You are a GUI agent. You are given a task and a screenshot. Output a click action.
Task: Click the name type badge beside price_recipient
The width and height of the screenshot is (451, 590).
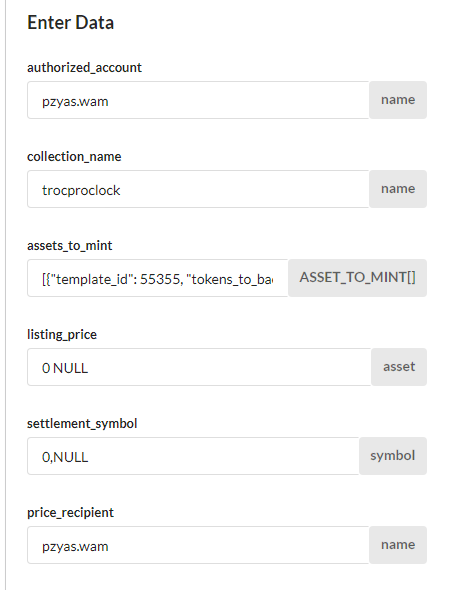coord(398,545)
